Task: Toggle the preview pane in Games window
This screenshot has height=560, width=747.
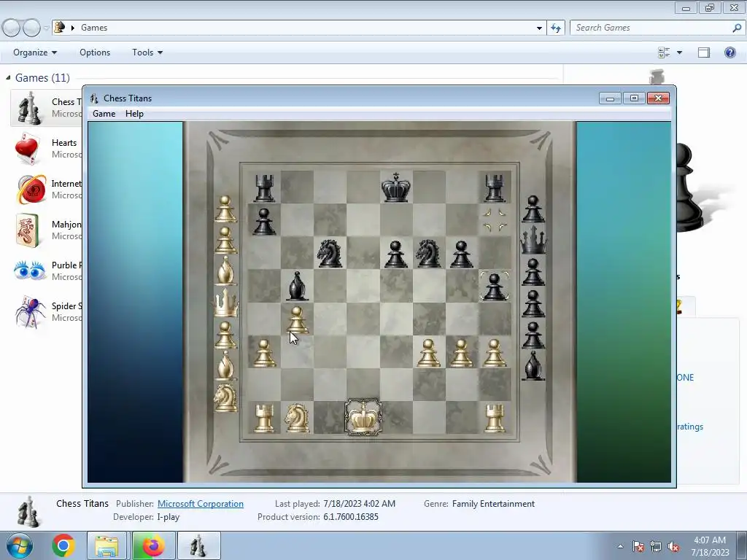Action: click(x=704, y=52)
